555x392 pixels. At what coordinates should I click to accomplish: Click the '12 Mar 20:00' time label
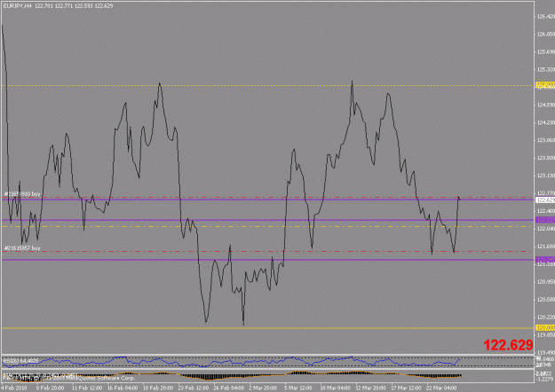click(370, 388)
